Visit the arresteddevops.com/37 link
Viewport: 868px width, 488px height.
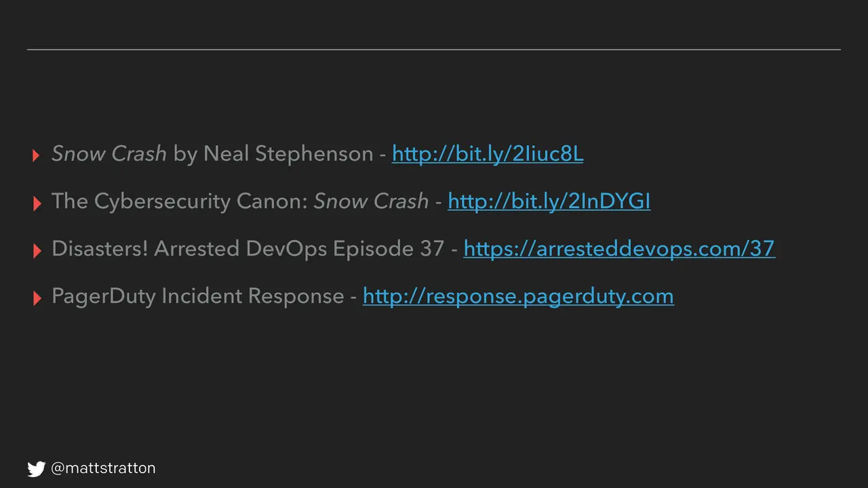point(619,249)
